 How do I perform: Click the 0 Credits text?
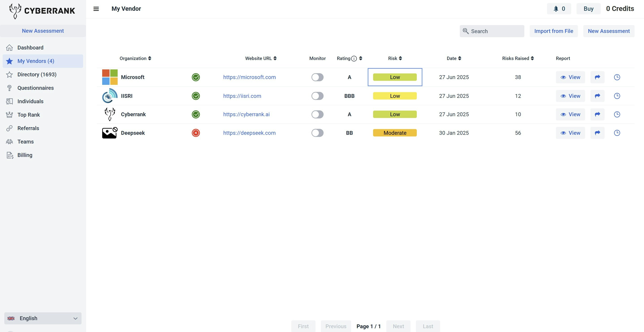[620, 9]
